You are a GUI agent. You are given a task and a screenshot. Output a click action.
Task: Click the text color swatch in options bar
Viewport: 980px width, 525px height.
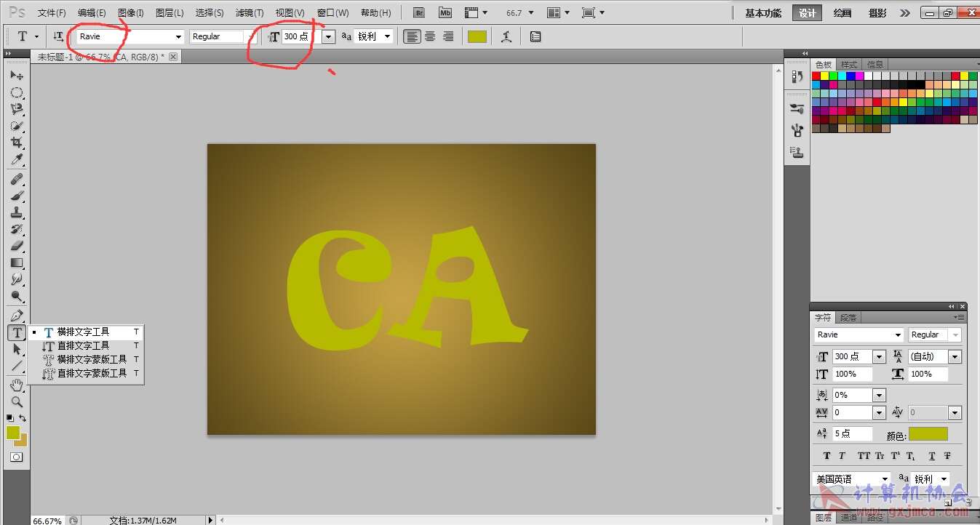click(x=477, y=36)
